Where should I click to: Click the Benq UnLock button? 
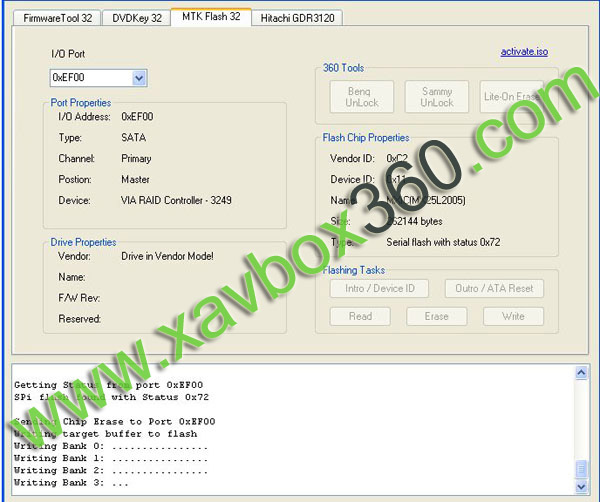tap(362, 97)
